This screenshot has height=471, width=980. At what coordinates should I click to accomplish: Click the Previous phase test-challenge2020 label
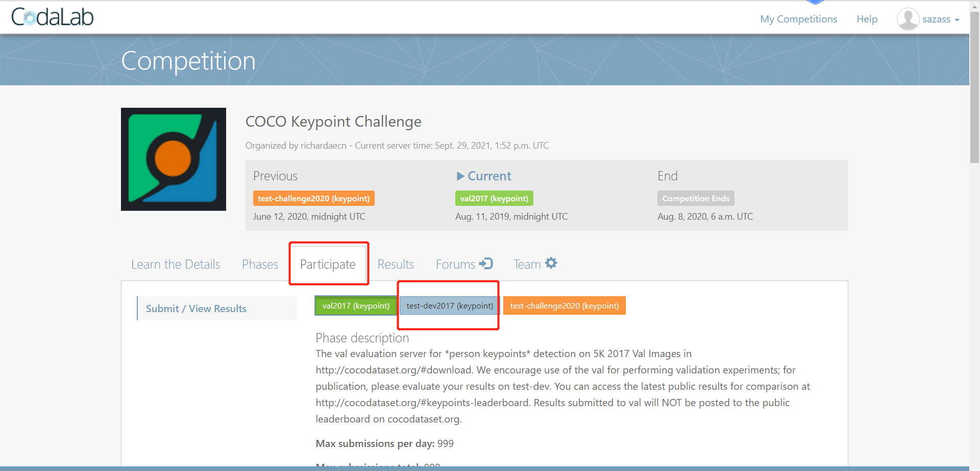tap(313, 198)
